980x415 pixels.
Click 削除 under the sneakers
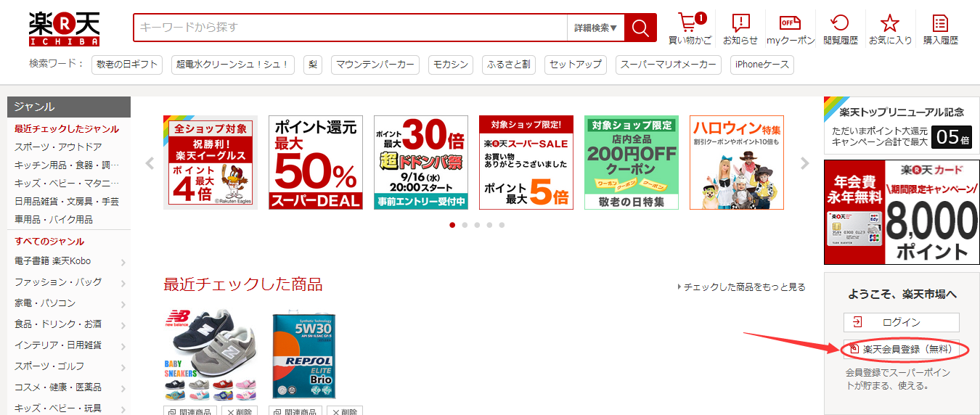(240, 411)
